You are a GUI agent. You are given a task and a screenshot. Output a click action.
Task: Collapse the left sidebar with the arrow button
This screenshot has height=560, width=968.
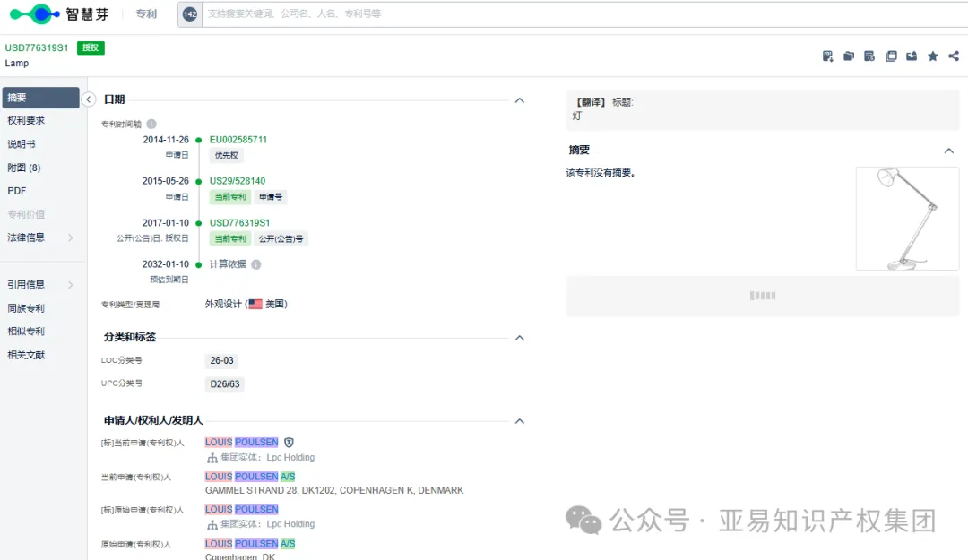(x=89, y=99)
